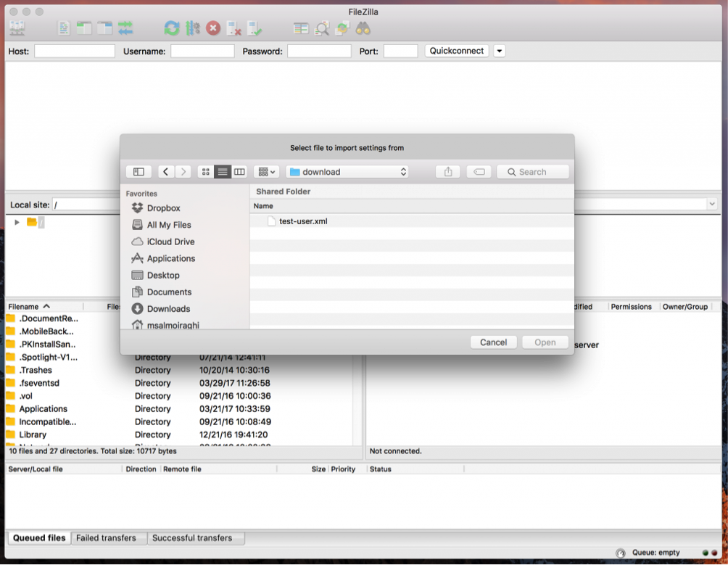728x565 pixels.
Task: Open the Quickconnect history dropdown arrow
Action: [500, 51]
